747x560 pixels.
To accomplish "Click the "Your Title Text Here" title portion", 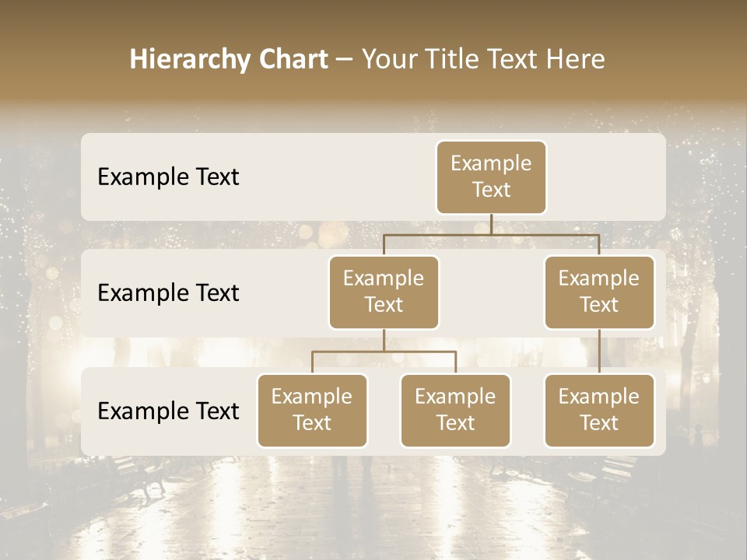I will coord(483,59).
